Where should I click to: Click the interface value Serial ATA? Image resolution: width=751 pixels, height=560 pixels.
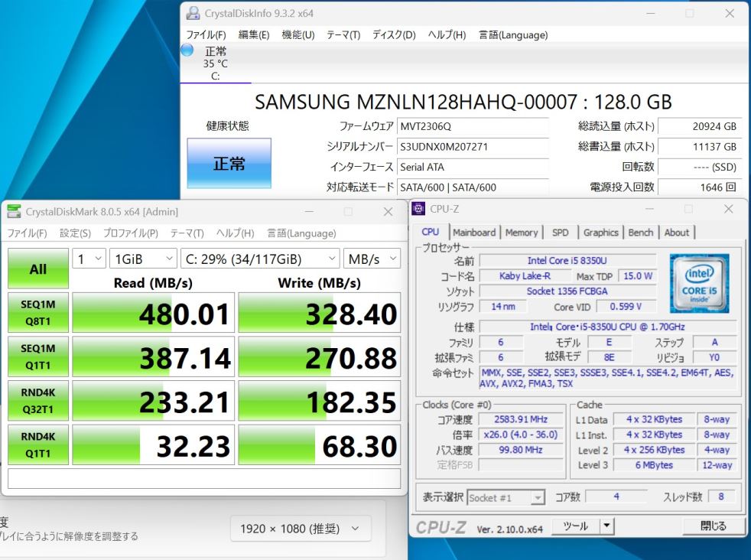pyautogui.click(x=473, y=167)
